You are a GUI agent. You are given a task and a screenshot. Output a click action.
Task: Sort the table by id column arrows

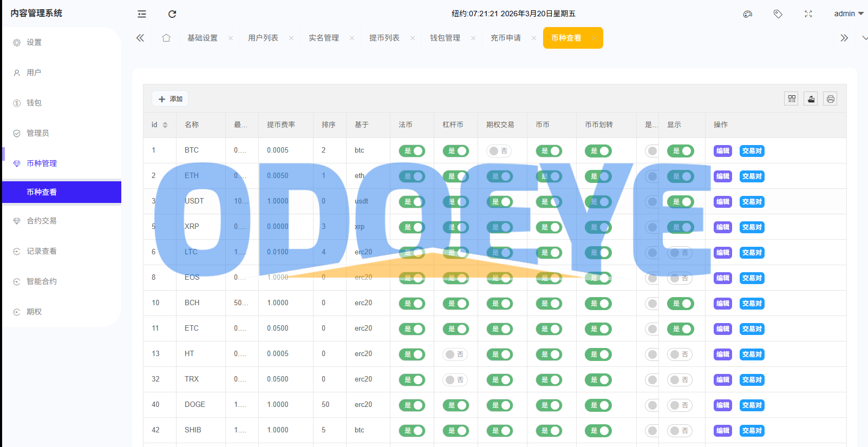pyautogui.click(x=165, y=125)
